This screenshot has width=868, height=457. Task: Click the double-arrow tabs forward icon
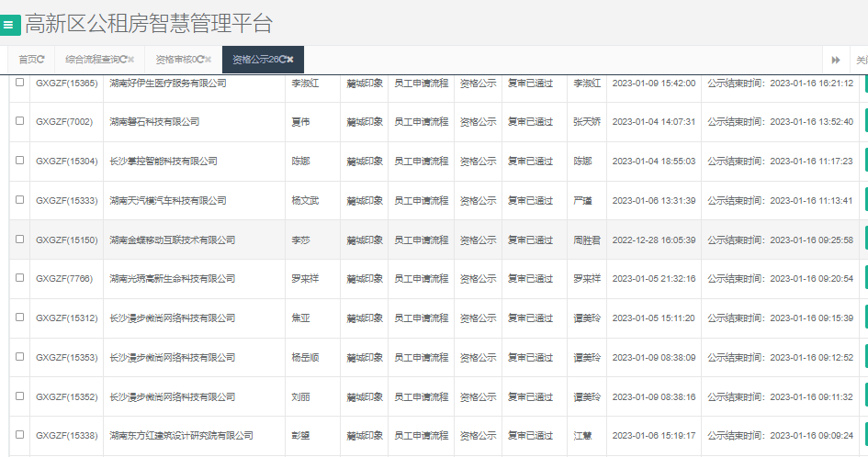(x=836, y=60)
